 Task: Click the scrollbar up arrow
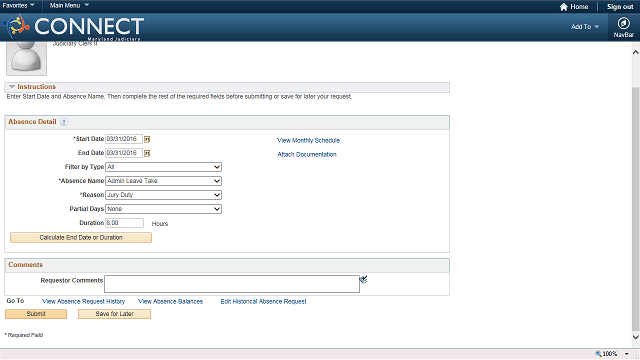pyautogui.click(x=636, y=52)
